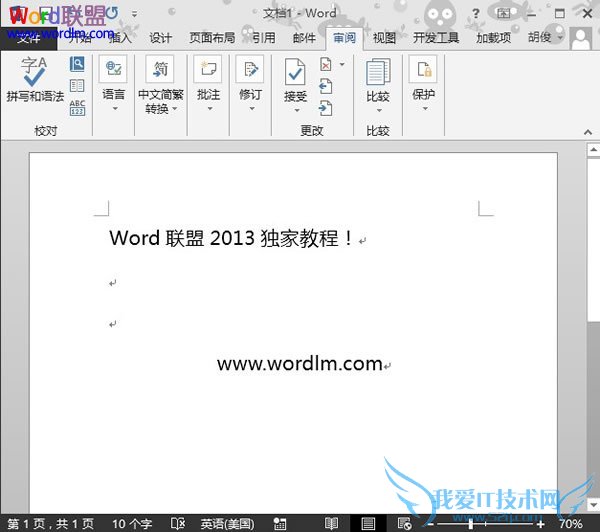Click the vertical scrollbar thumb
This screenshot has height=532, width=600.
(593, 240)
